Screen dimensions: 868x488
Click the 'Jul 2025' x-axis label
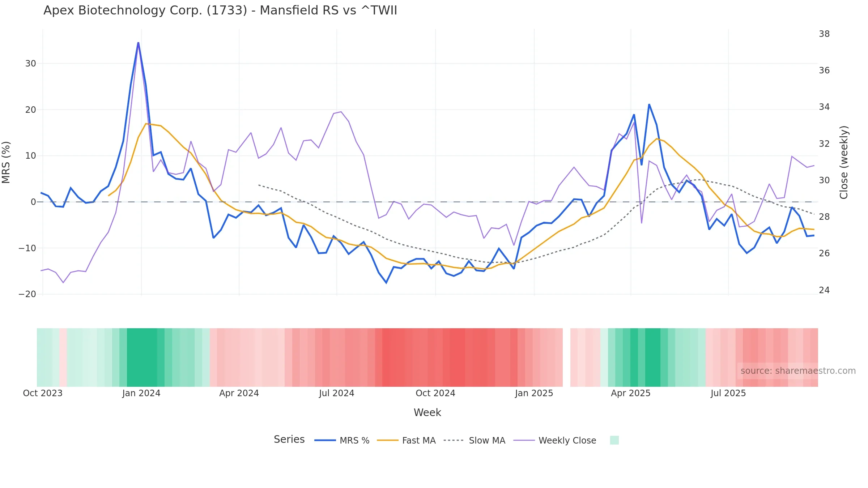728,393
